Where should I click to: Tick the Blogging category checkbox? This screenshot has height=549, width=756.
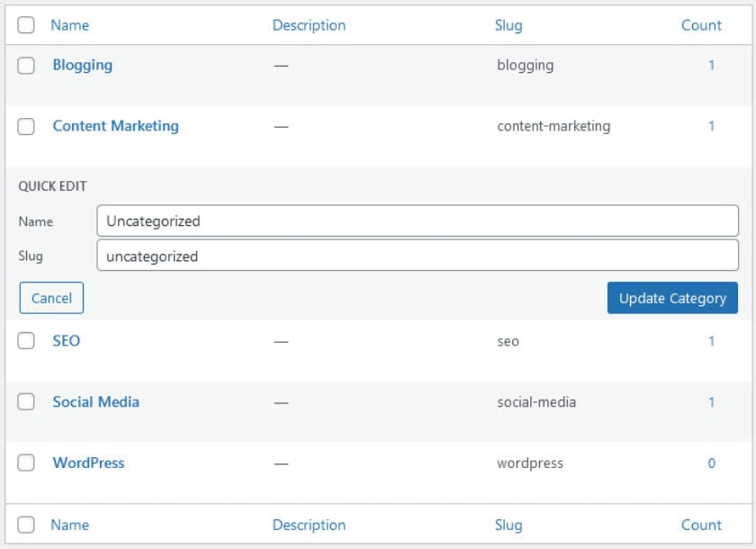26,66
